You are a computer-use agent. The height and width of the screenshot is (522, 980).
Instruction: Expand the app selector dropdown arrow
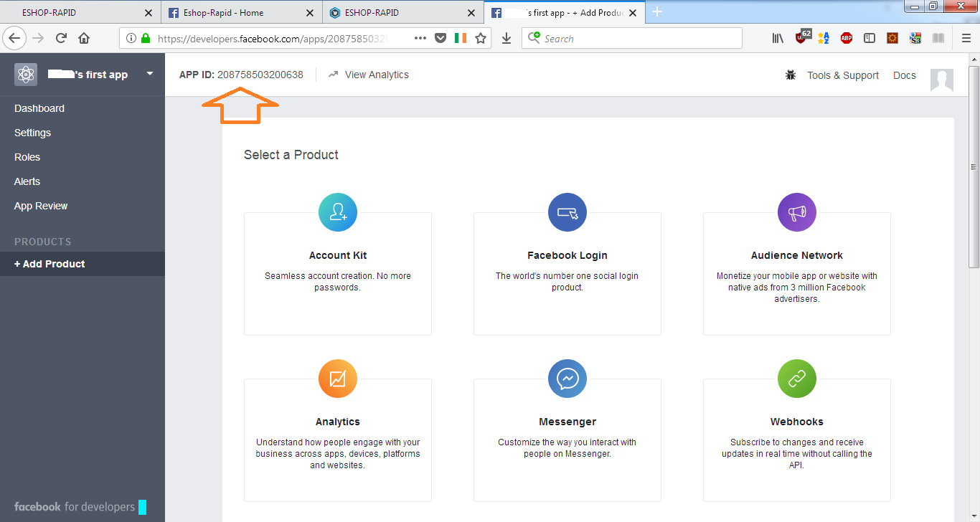pyautogui.click(x=150, y=73)
